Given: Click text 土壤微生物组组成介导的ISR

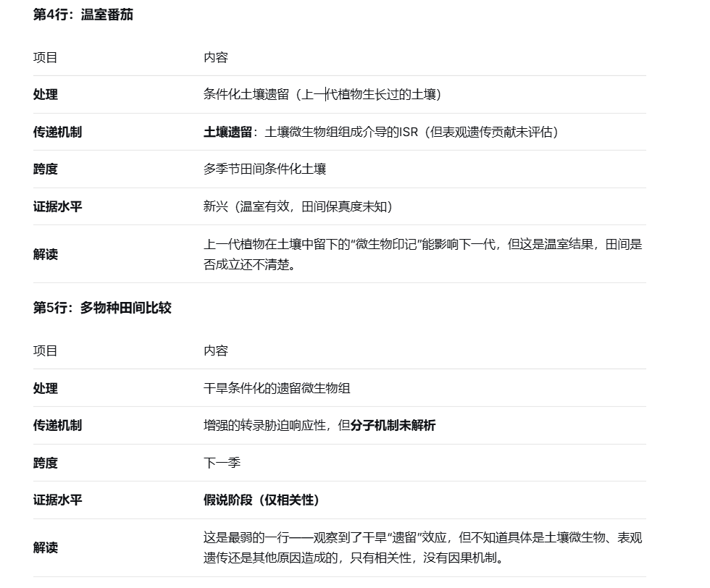Looking at the screenshot, I should click(x=341, y=133).
